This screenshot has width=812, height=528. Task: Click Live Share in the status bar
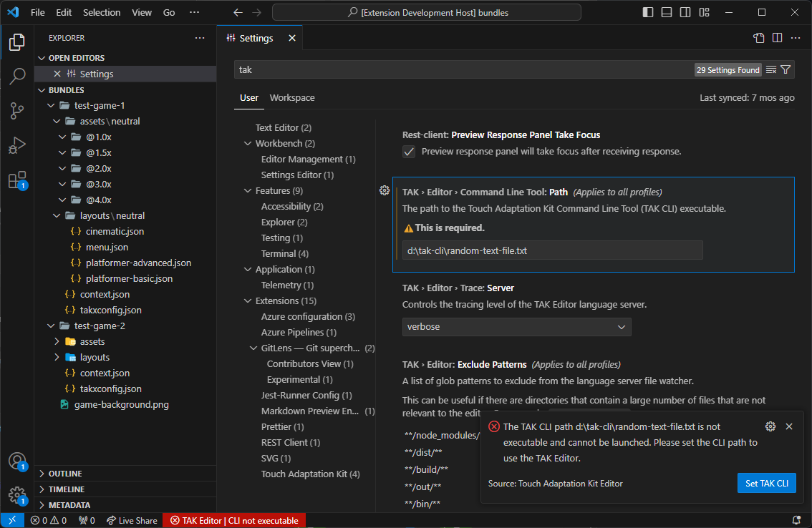coord(132,520)
